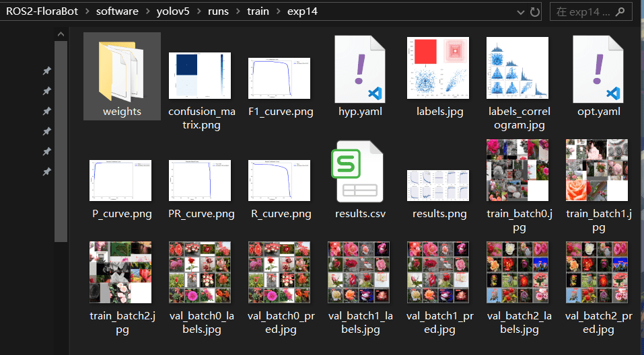
Task: Click the first pin icon in sidebar
Action: point(46,71)
